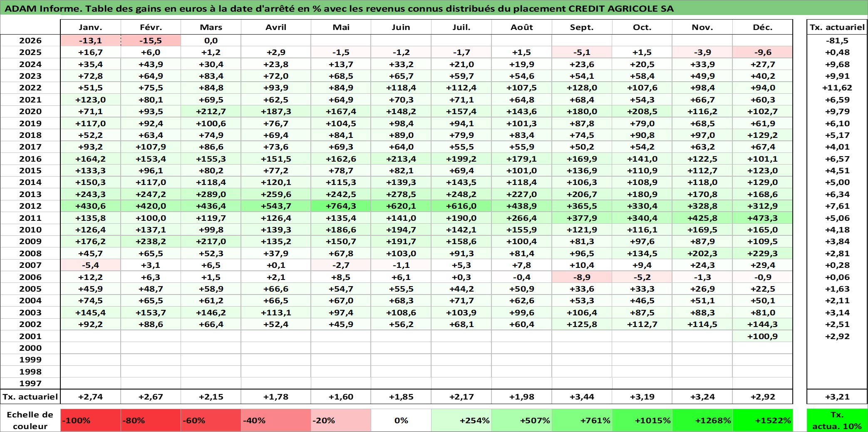
Task: Click the 'Juin' column header
Action: (401, 27)
